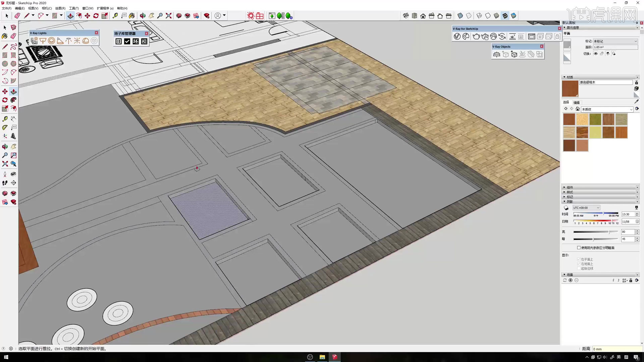Choose the Move tool in top toolbar
This screenshot has width=644, height=362.
[87, 16]
